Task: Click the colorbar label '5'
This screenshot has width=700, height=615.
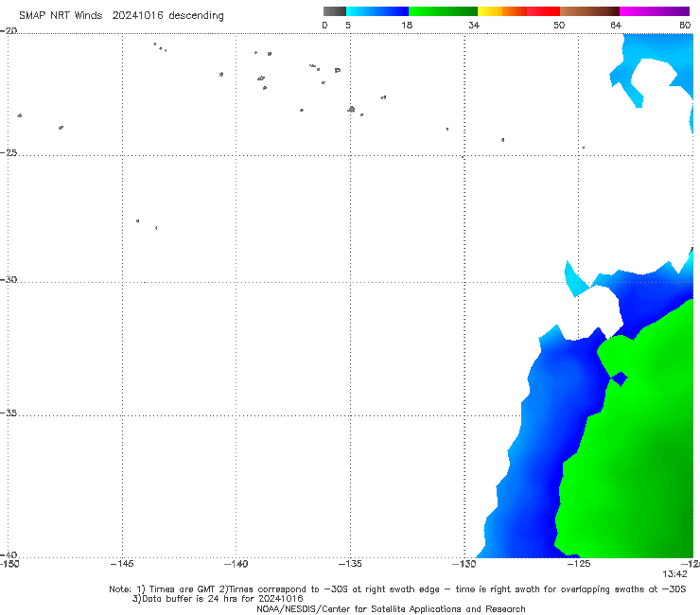Action: (x=348, y=25)
